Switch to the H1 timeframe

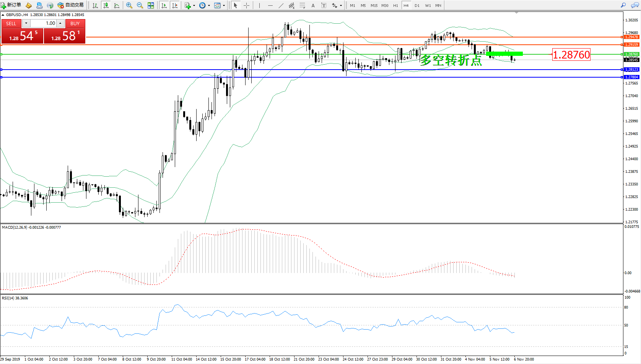(x=395, y=5)
